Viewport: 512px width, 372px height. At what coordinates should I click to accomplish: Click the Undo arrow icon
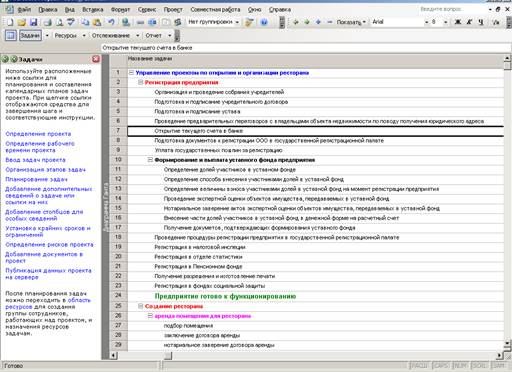point(111,22)
